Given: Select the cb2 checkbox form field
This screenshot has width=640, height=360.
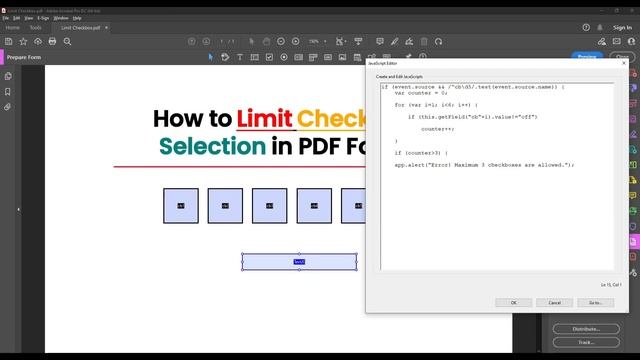Looking at the screenshot, I should [225, 206].
